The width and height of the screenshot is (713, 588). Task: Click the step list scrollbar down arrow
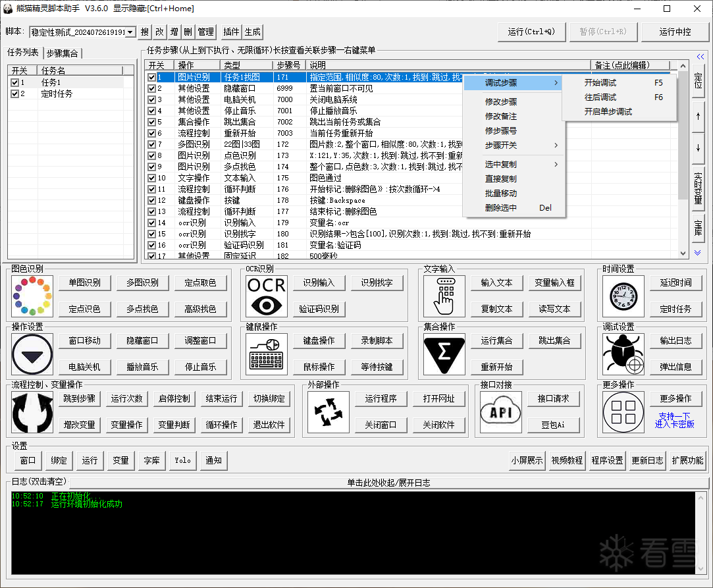[683, 254]
